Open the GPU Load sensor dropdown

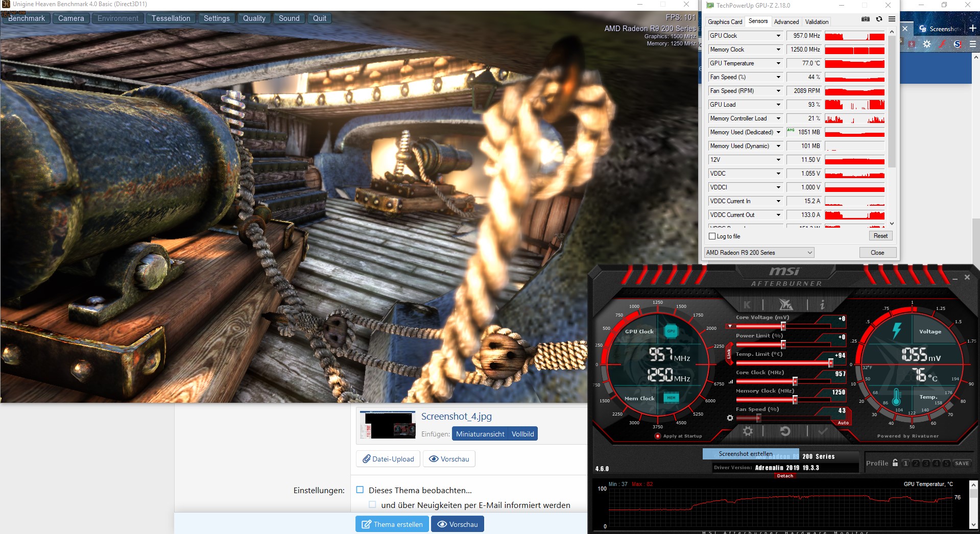coord(778,105)
